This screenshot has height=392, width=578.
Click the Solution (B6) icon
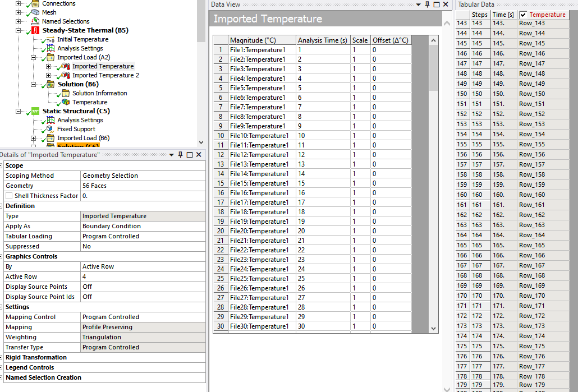(x=51, y=84)
